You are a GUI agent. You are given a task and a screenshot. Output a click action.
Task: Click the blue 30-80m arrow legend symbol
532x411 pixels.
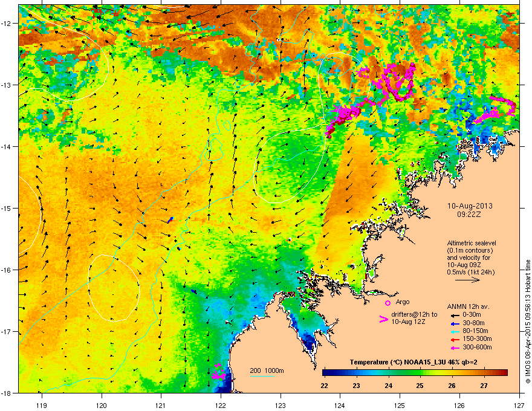(x=455, y=324)
